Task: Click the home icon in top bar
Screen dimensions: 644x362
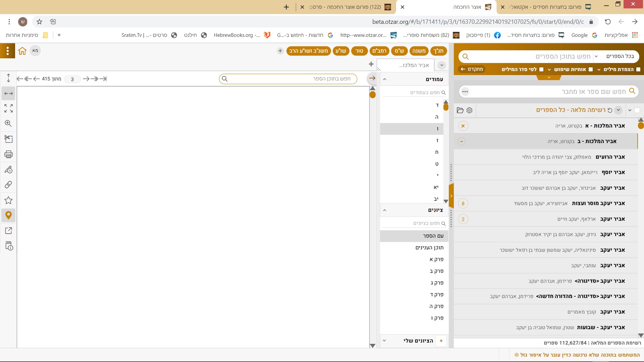Action: 22,51
